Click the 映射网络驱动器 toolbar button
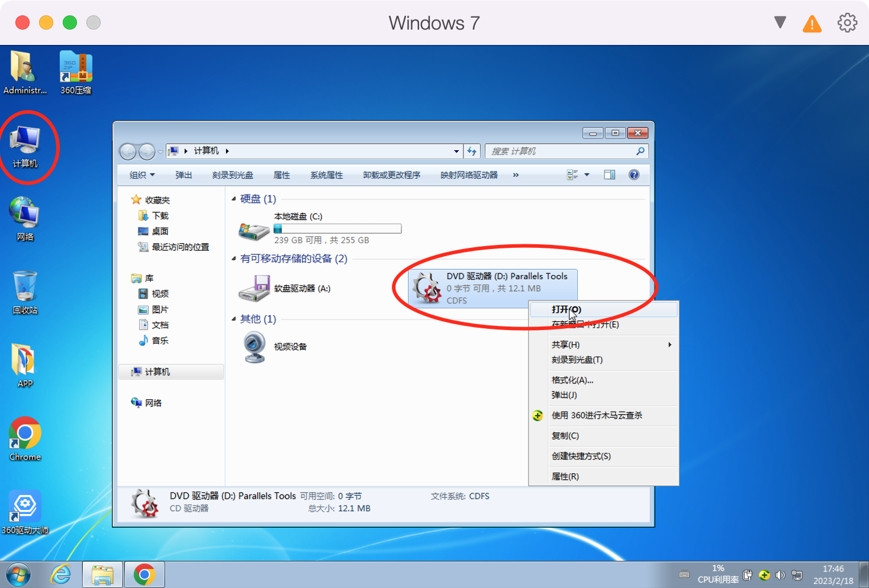This screenshot has height=588, width=869. click(468, 175)
